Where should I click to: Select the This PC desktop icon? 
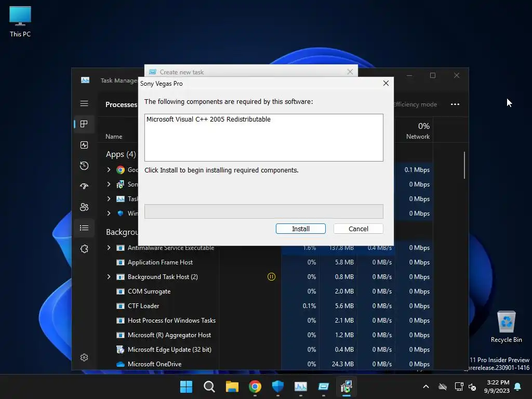(20, 22)
